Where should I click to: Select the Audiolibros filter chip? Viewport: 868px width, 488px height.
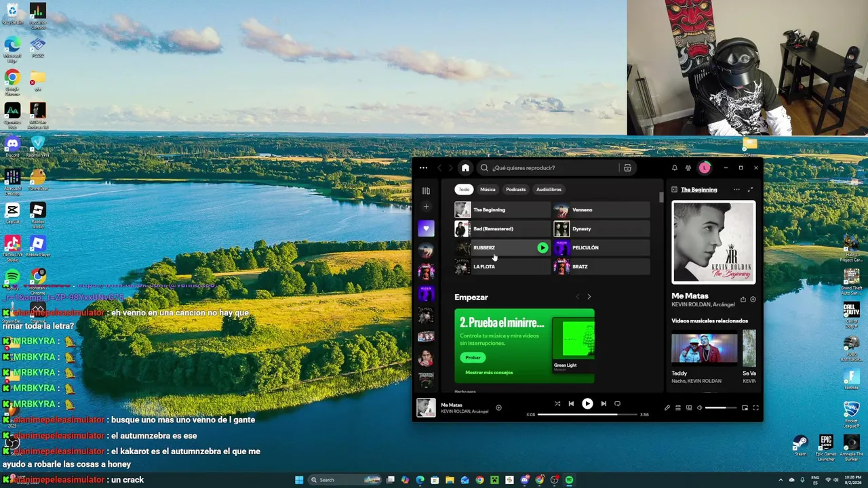click(x=549, y=190)
